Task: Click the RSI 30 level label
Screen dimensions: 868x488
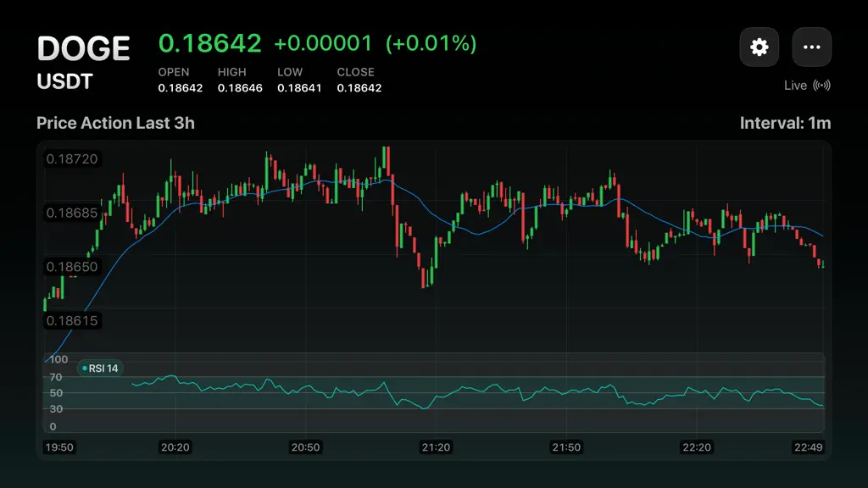Action: pyautogui.click(x=56, y=409)
